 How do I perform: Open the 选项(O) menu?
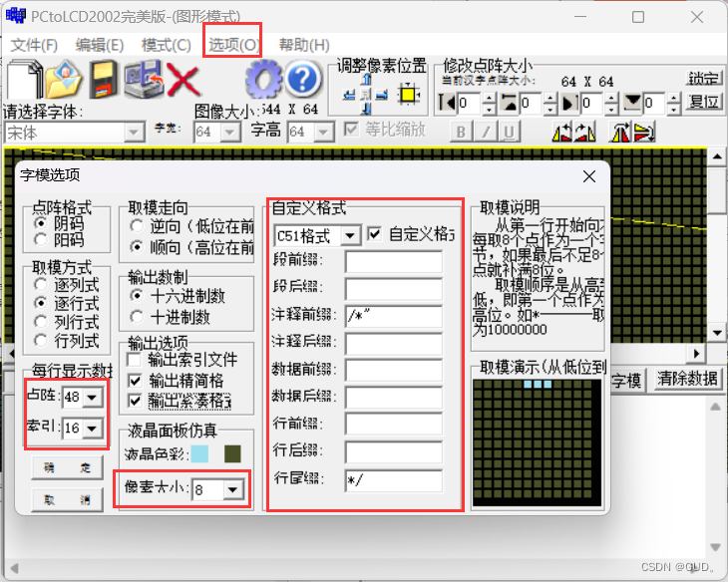[x=233, y=45]
